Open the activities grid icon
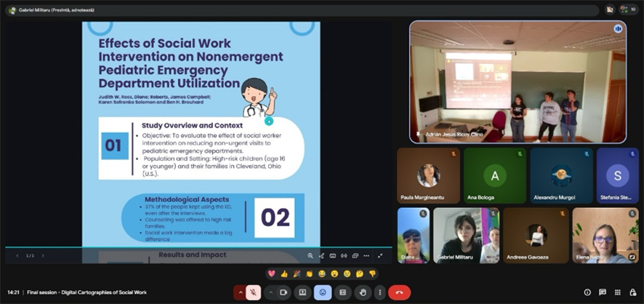Image resolution: width=644 pixels, height=304 pixels. click(618, 292)
